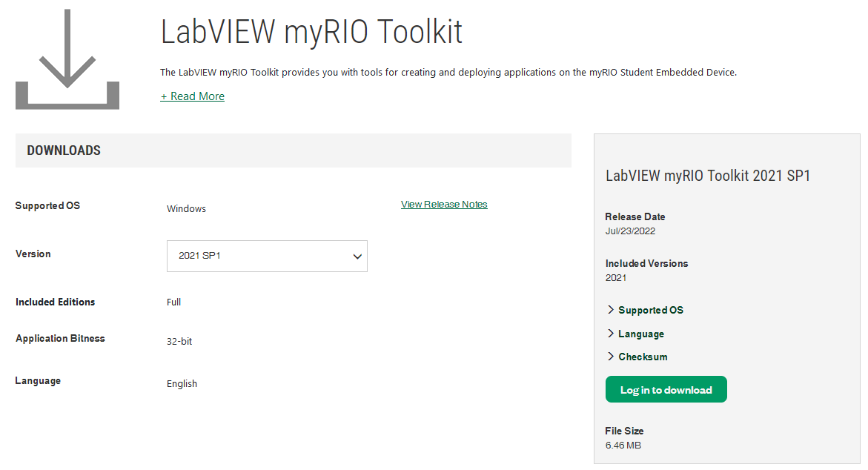868x470 pixels.
Task: Select the Windows supported OS value
Action: (x=186, y=209)
